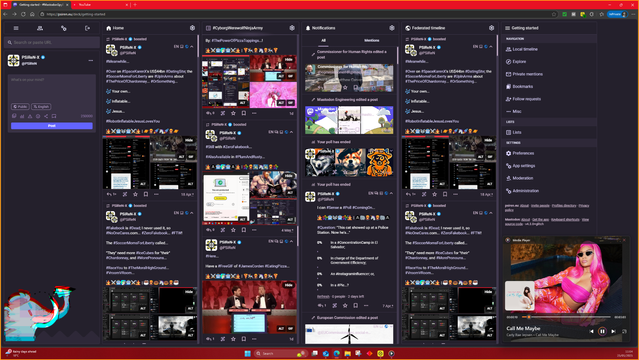This screenshot has width=639, height=360.
Task: Select the All notifications tab
Action: 323,40
